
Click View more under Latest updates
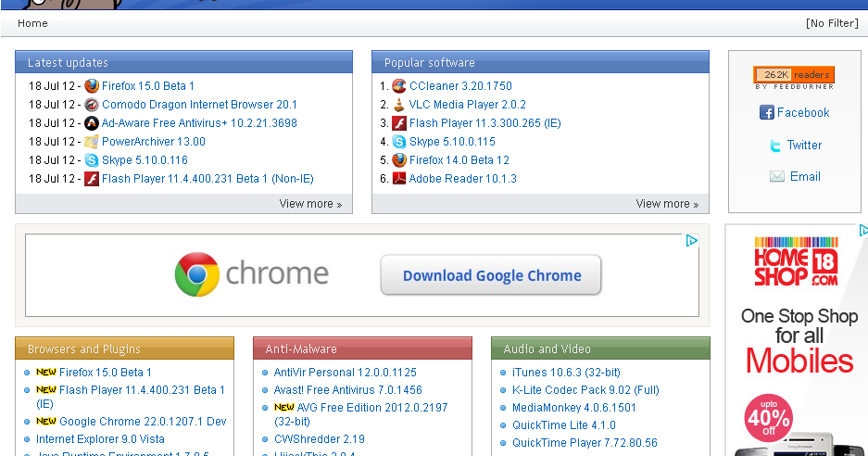coord(310,204)
